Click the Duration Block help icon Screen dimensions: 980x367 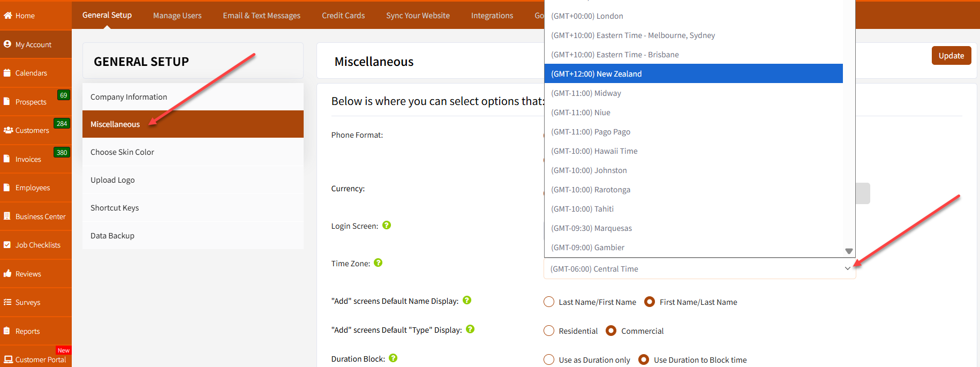click(x=393, y=358)
